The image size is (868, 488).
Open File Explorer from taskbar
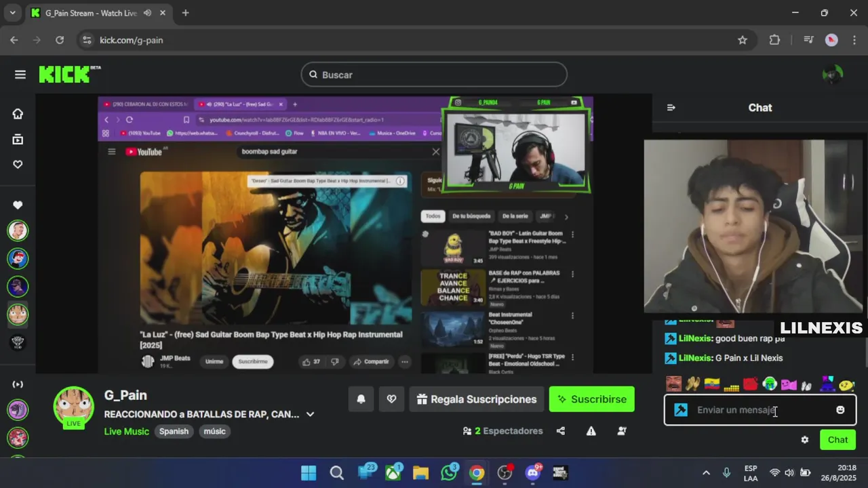coord(420,472)
